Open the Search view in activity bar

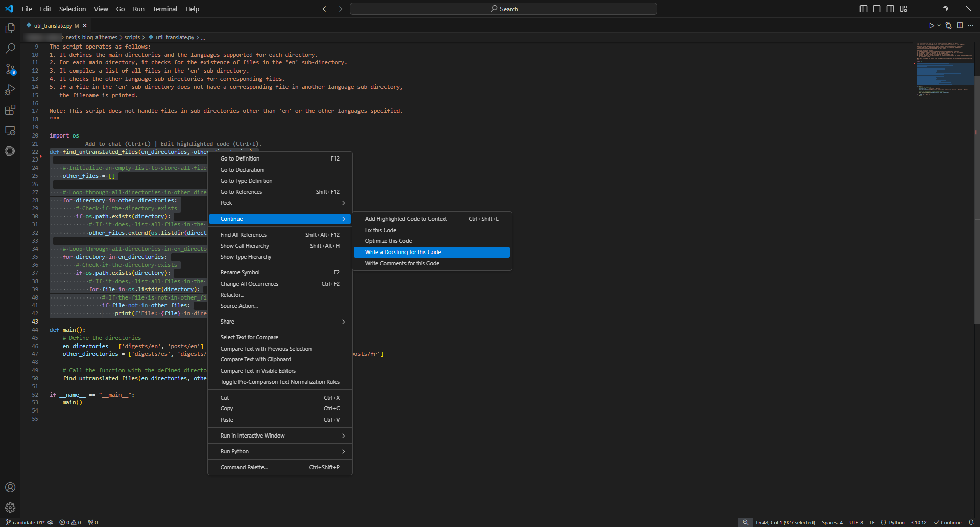point(10,49)
